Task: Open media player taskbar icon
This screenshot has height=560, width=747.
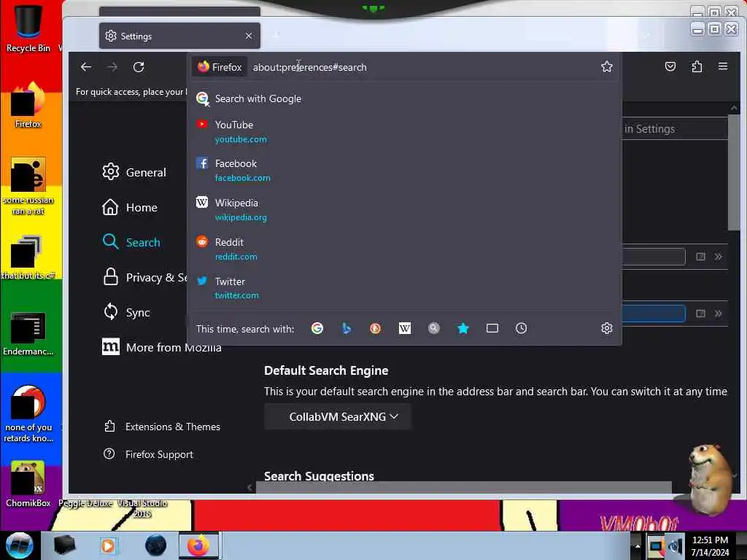Action: [108, 545]
